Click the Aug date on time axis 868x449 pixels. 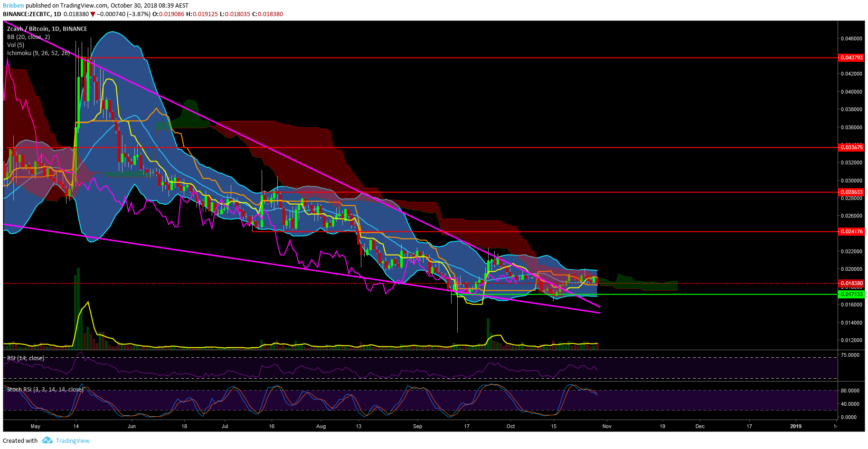coord(321,426)
